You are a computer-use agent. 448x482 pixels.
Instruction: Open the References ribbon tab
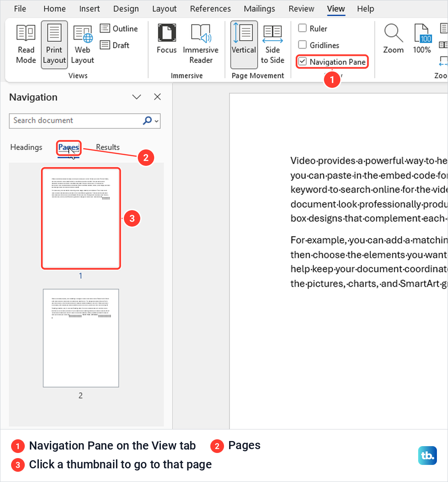210,9
